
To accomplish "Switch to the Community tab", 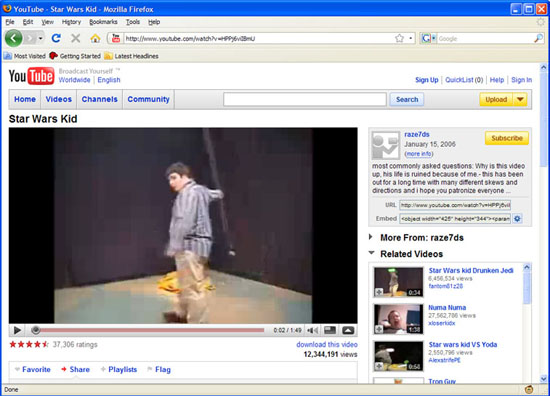I will pos(148,99).
